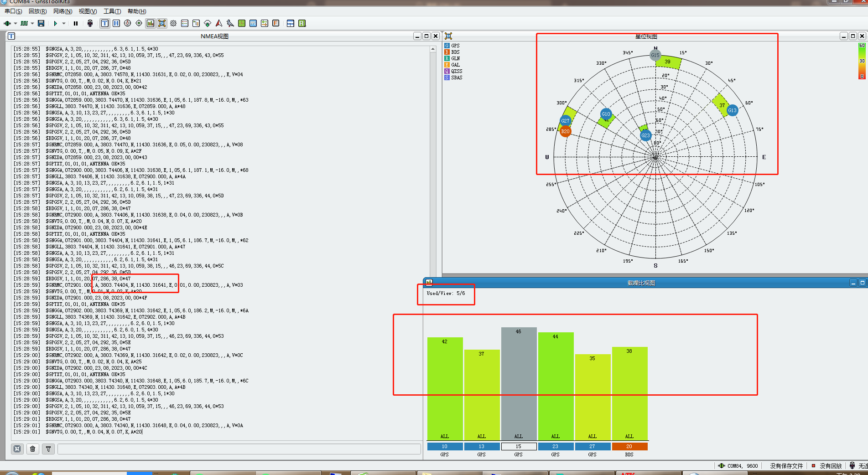The width and height of the screenshot is (868, 475).
Task: Select satellite G15 on the sky plot
Action: point(655,55)
